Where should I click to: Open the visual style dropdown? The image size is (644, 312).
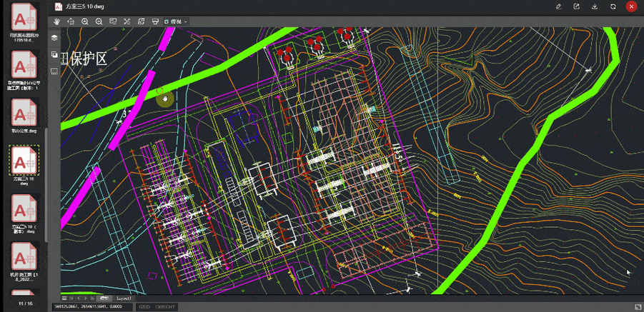pos(176,21)
